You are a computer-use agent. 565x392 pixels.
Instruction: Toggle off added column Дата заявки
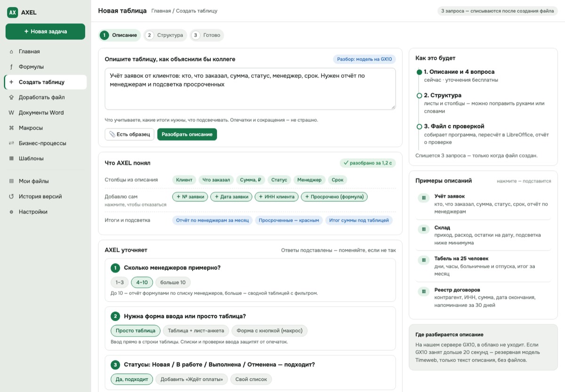(231, 197)
